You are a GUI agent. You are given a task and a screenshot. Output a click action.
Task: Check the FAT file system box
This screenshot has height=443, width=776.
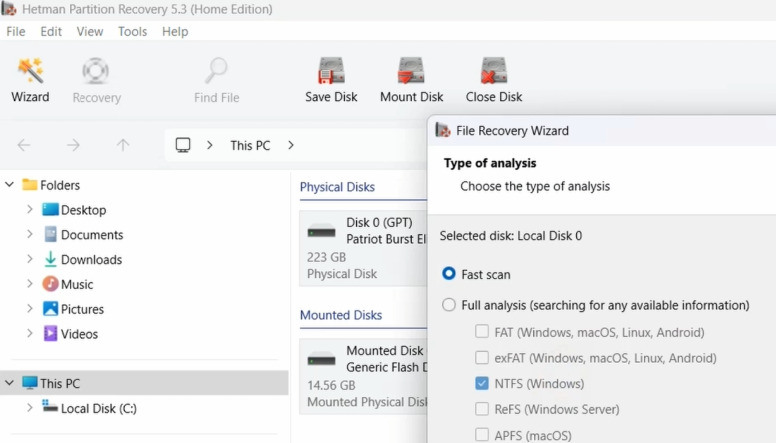482,331
